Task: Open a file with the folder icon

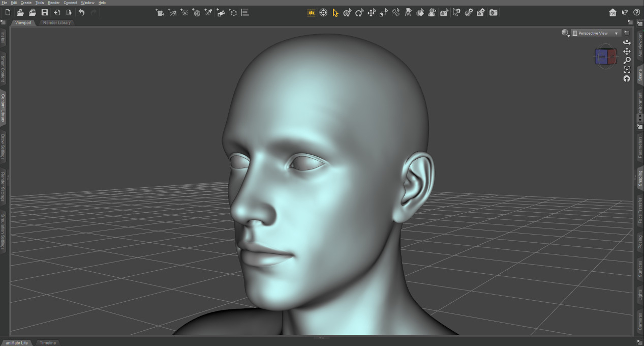Action: (20, 13)
